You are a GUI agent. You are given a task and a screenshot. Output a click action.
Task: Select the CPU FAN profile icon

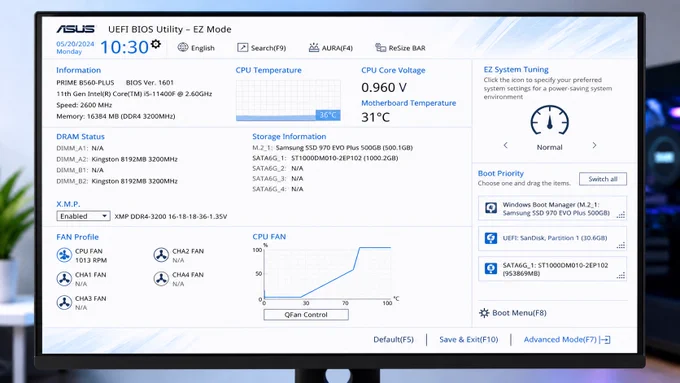tap(64, 255)
